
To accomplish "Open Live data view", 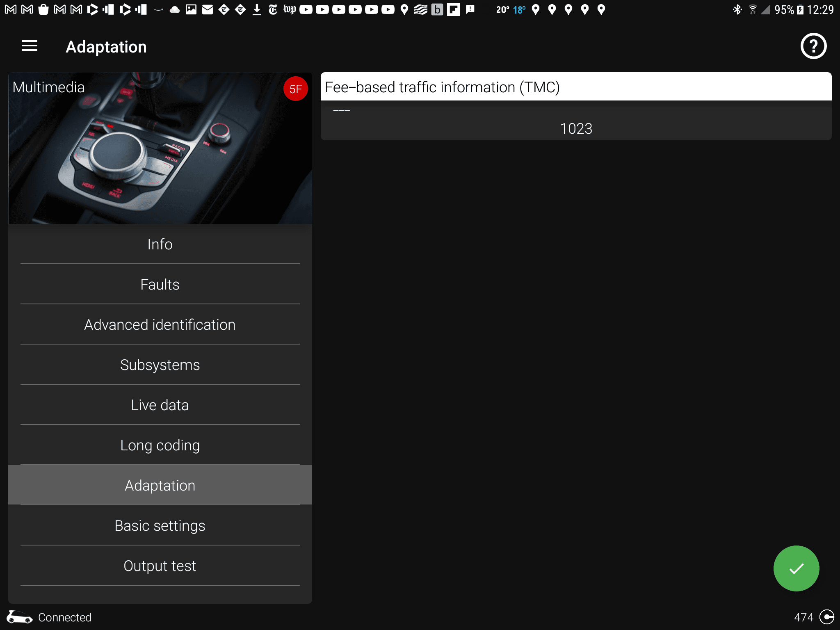I will point(160,405).
